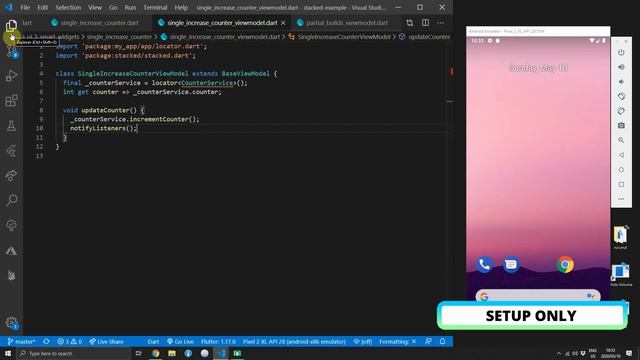This screenshot has width=640, height=360.
Task: Click emulator home circle button
Action: coord(621,170)
